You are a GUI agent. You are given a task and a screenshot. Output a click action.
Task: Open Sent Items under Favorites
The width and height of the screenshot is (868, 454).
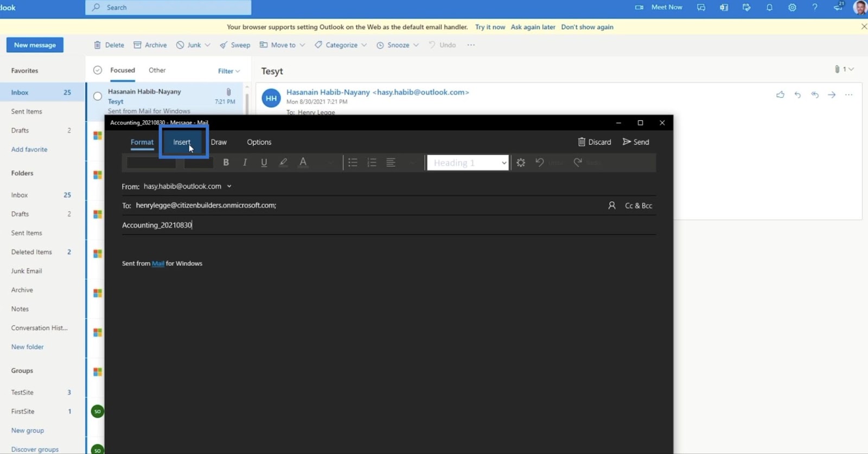click(x=27, y=112)
